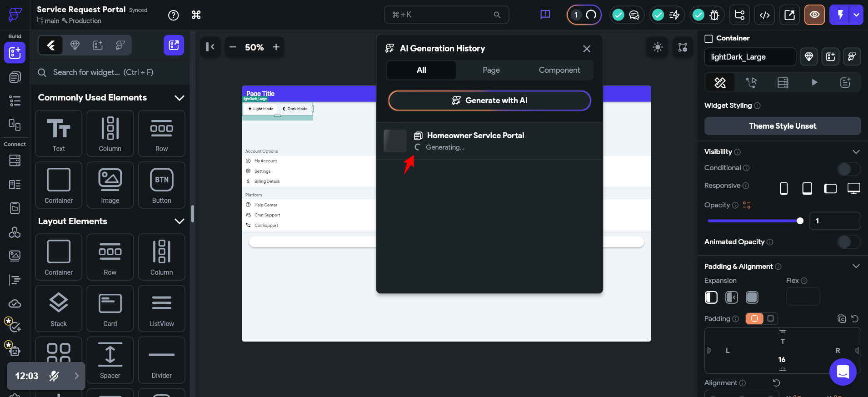The height and width of the screenshot is (397, 868).
Task: Adjust the Opacity slider
Action: 755,221
